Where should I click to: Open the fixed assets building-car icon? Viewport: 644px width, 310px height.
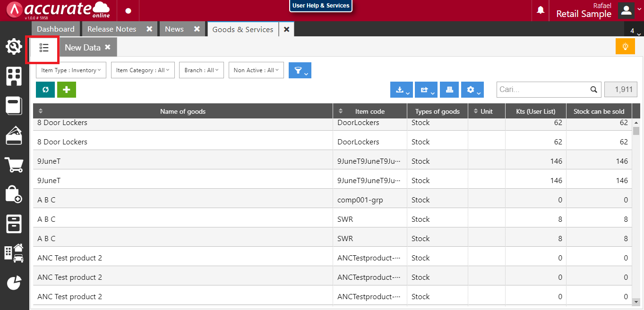tap(14, 253)
